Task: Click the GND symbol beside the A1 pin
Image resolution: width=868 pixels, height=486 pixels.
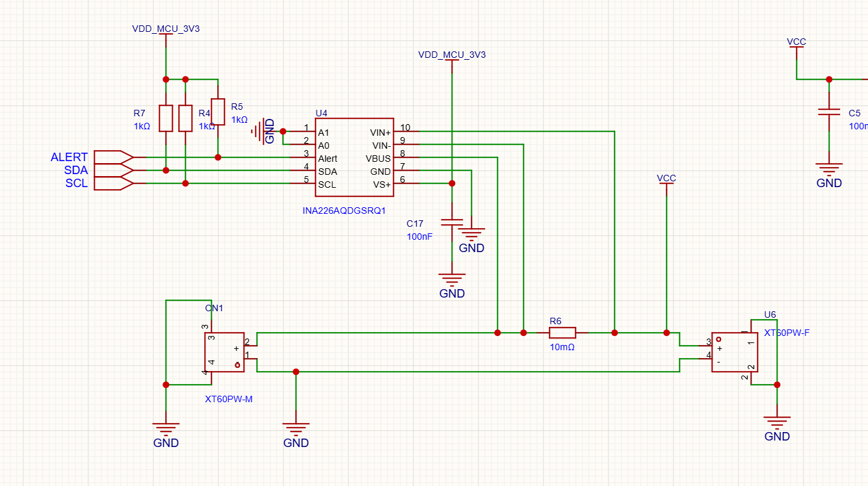Action: 260,131
